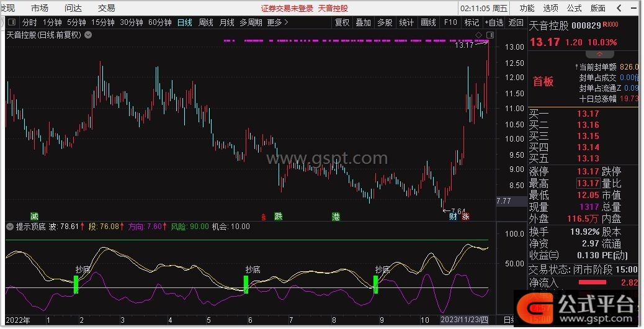Open the 多周期 multi-period view

[251, 22]
